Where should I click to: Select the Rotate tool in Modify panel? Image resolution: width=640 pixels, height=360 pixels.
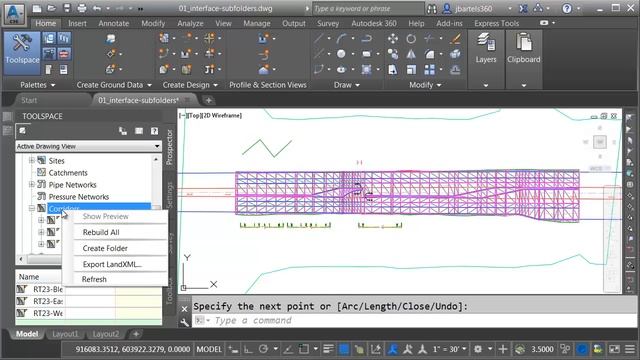411,39
